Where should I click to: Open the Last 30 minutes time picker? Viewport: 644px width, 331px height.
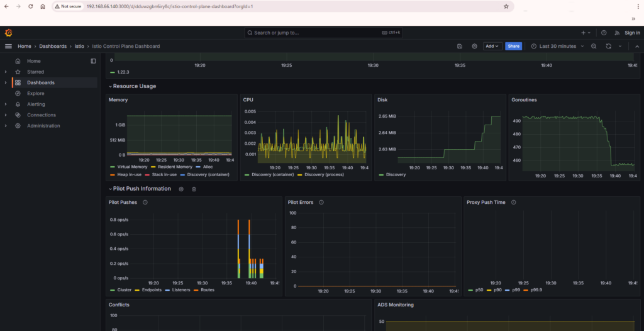(557, 47)
